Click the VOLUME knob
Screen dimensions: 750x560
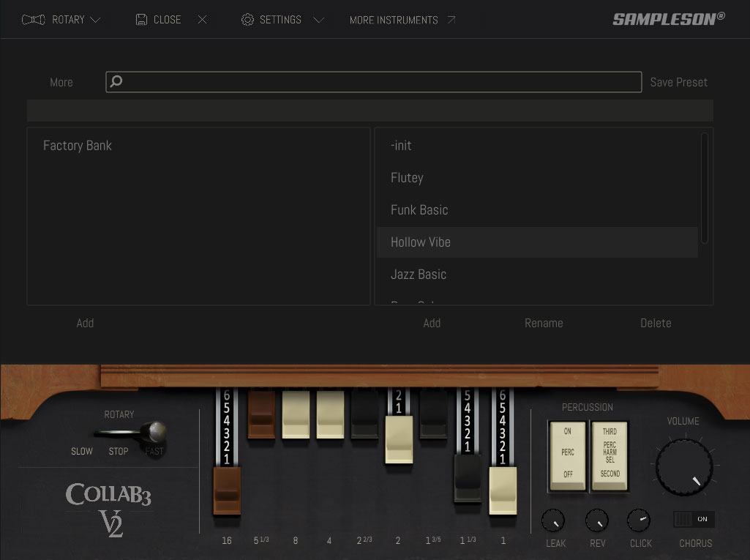(x=684, y=467)
